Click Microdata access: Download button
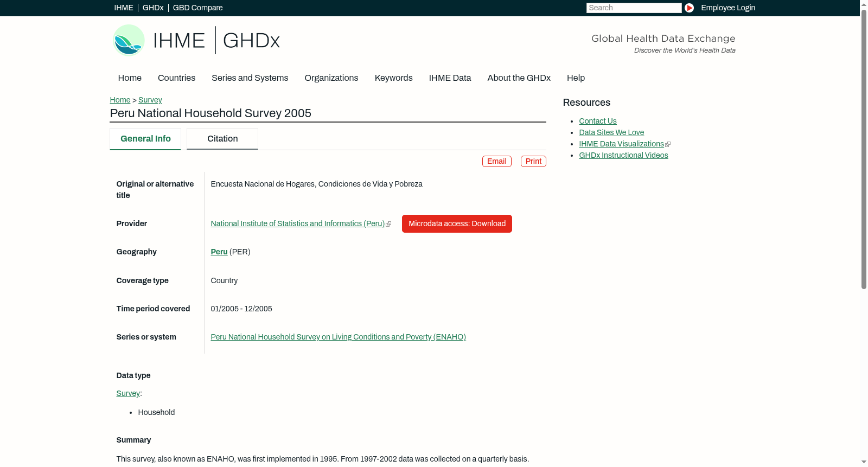The image size is (868, 467). coord(457,224)
